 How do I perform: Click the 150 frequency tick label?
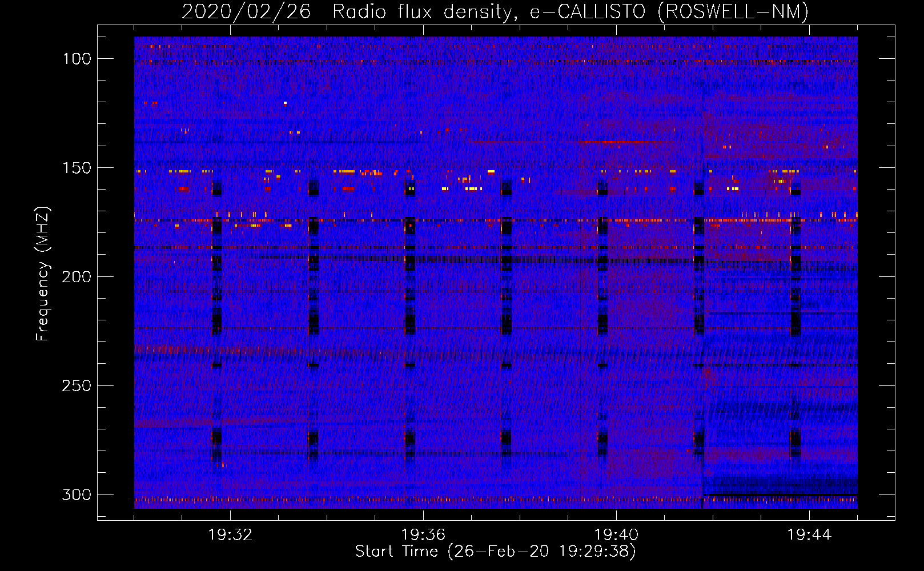pos(77,168)
